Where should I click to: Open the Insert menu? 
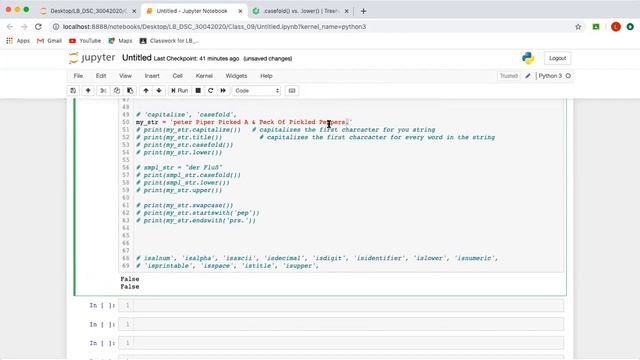coord(152,76)
